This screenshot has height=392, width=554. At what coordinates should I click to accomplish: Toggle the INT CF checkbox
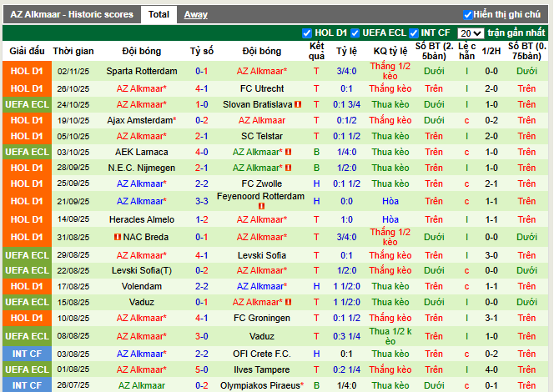tap(413, 33)
